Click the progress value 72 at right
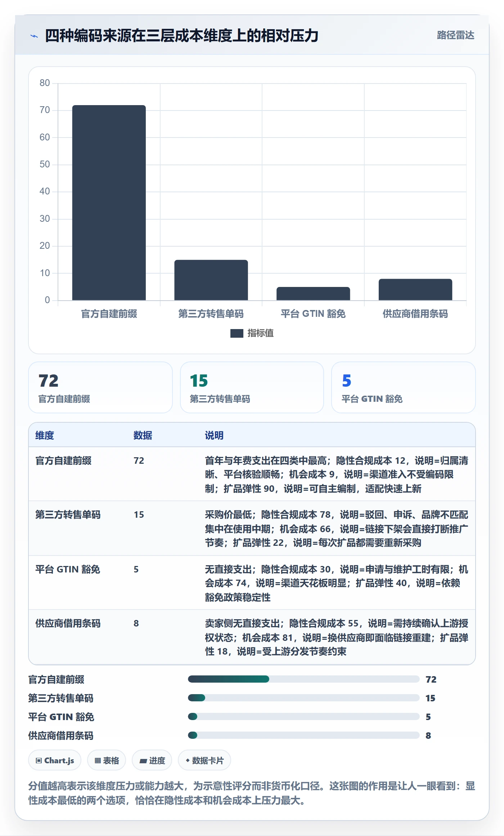 (x=431, y=680)
